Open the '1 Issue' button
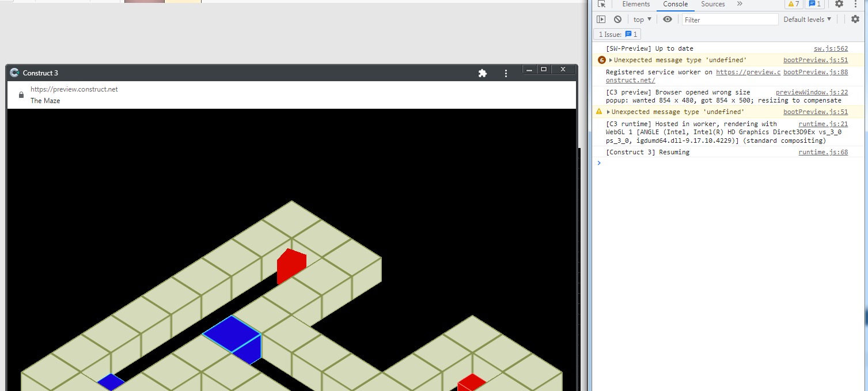 [617, 35]
